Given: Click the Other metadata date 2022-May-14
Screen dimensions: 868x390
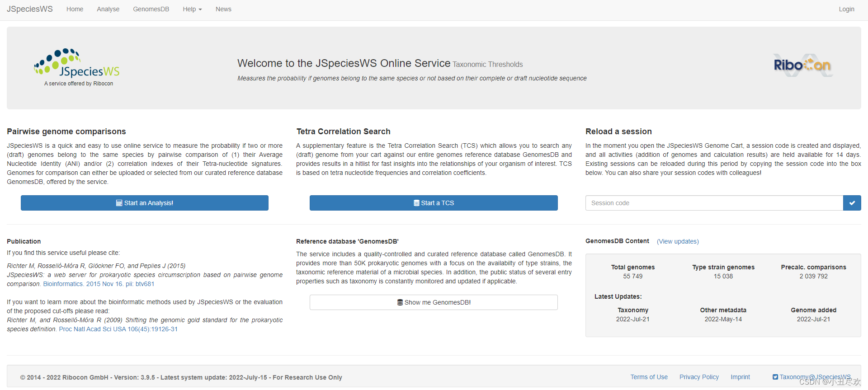Looking at the screenshot, I should (x=723, y=319).
